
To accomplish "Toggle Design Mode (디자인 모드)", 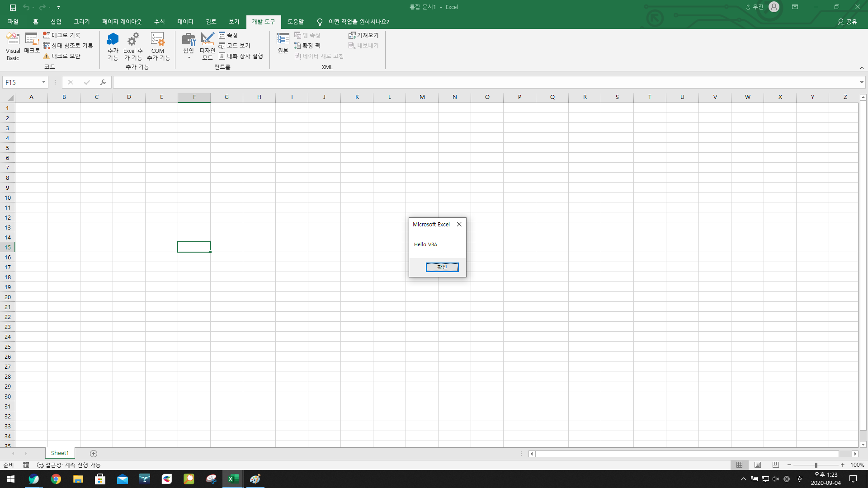I will click(208, 46).
